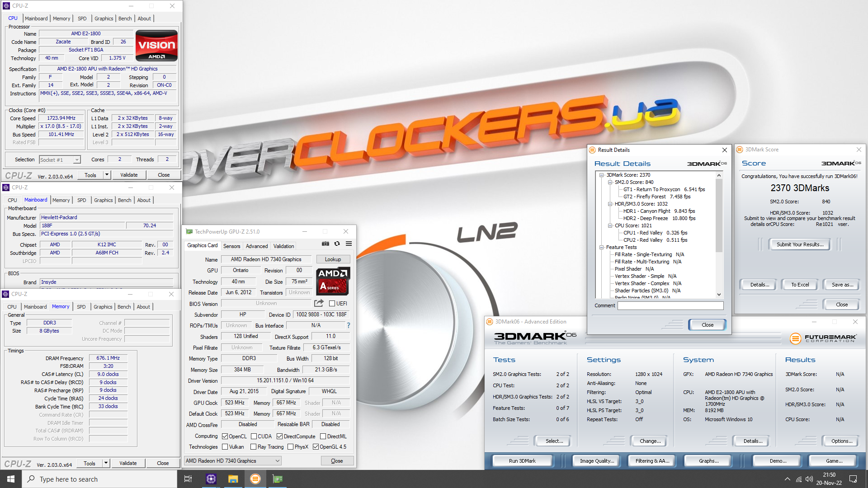
Task: Click the Bus Interface question mark icon
Action: pos(349,325)
